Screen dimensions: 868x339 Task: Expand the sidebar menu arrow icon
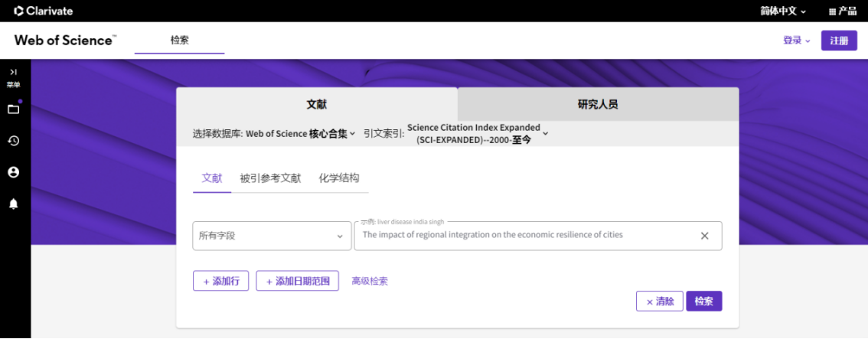click(x=14, y=72)
